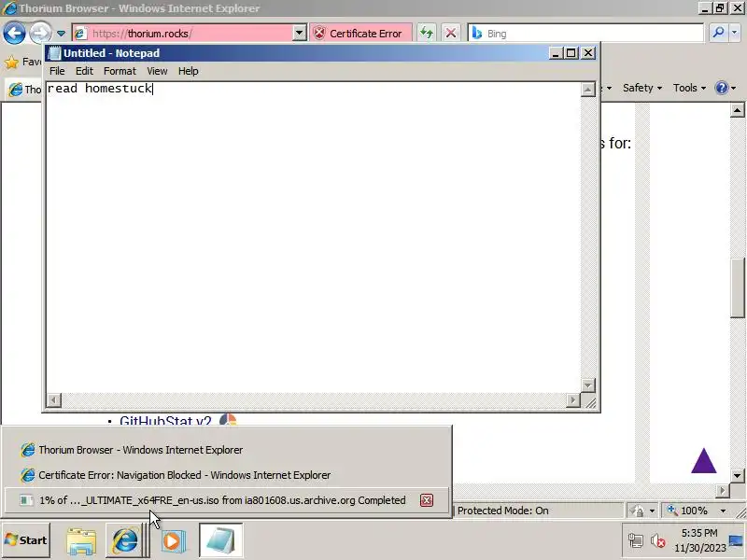Image resolution: width=747 pixels, height=560 pixels.
Task: Run the search with the magnifier button
Action: [718, 33]
